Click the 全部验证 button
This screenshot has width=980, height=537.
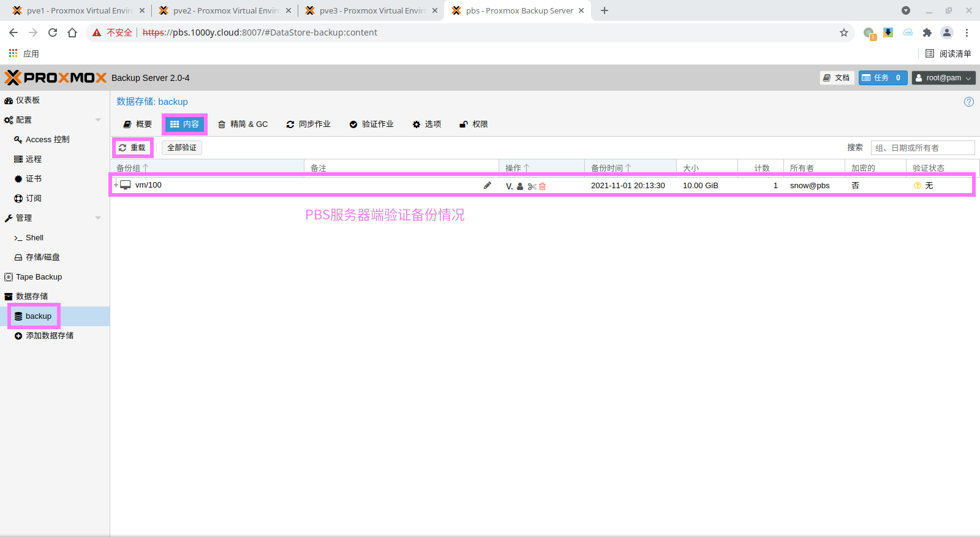pos(182,148)
